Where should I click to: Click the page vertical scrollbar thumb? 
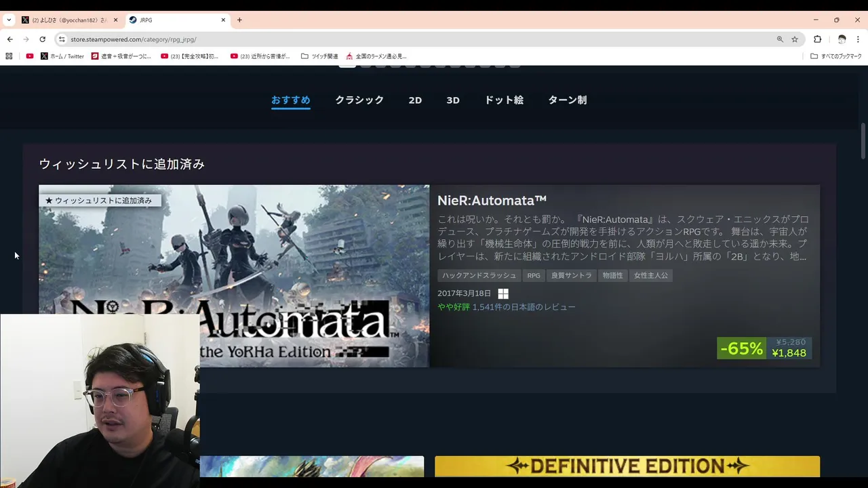click(863, 141)
